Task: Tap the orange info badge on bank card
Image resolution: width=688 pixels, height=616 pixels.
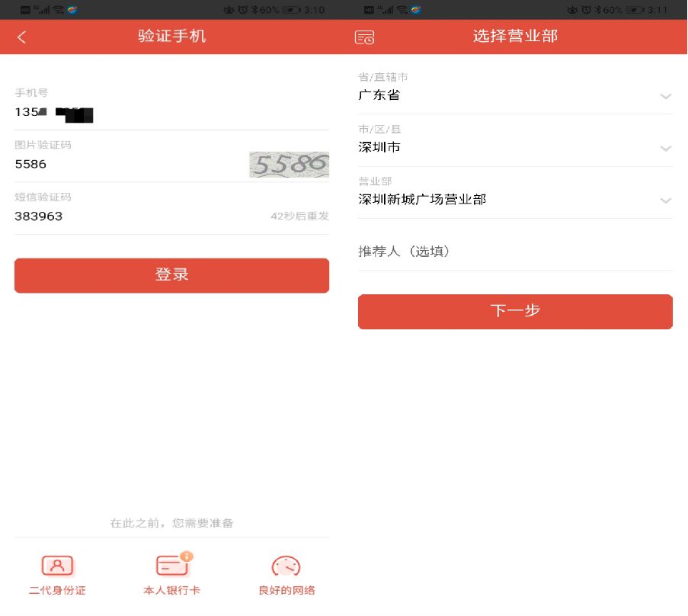Action: pos(187,557)
